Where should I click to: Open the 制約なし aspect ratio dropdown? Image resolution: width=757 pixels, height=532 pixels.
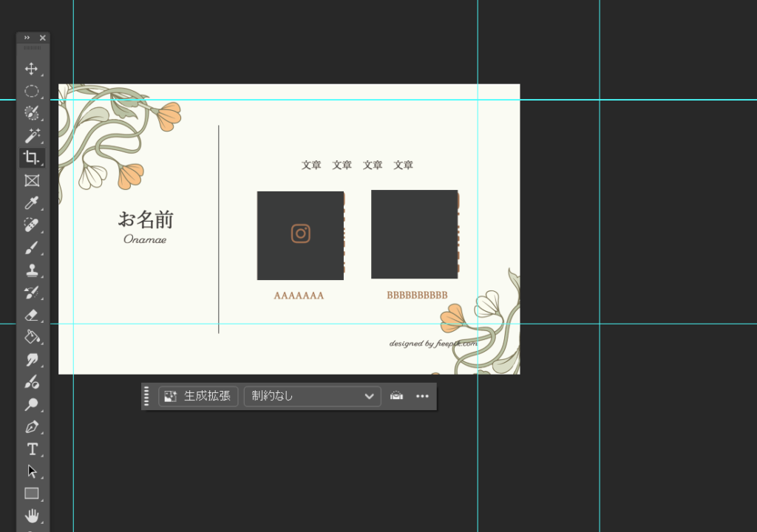(312, 396)
